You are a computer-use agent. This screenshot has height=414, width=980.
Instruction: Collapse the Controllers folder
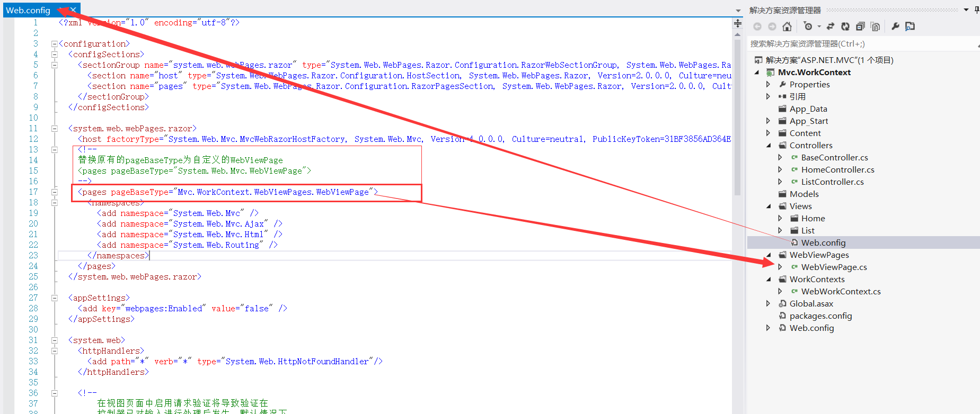tap(769, 146)
